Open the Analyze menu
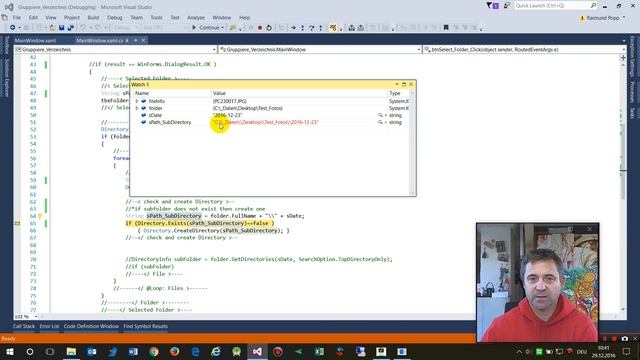Screen dimensions: 640x360 pos(196,18)
